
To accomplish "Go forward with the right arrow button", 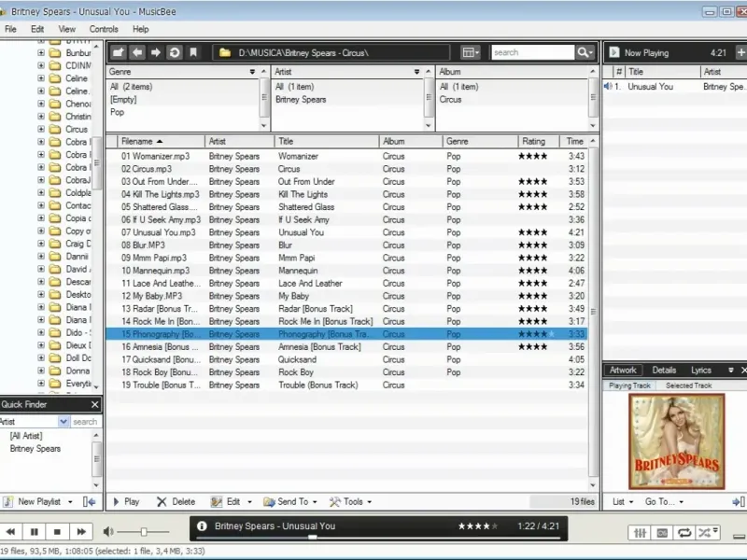I will (156, 52).
